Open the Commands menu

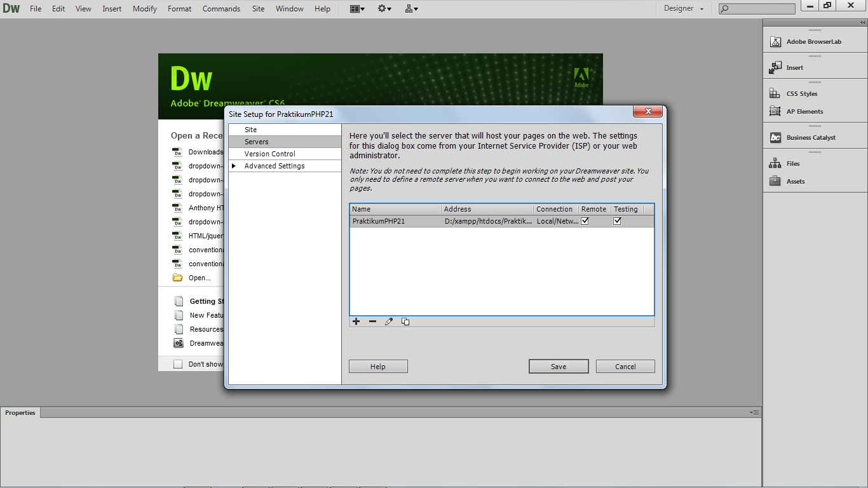[221, 9]
